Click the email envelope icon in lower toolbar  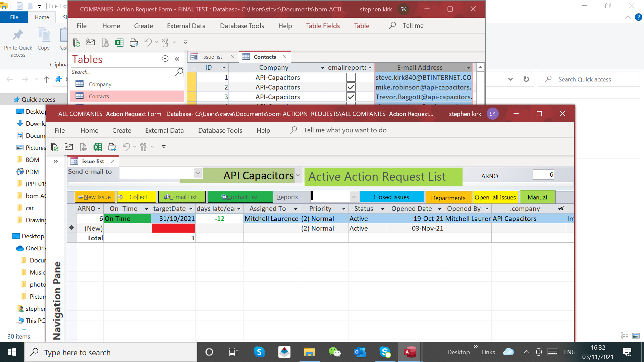coord(69,146)
